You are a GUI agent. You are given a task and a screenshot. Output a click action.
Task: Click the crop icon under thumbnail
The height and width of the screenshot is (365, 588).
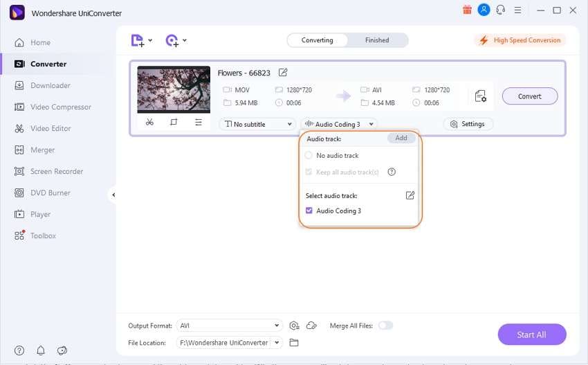(x=174, y=122)
